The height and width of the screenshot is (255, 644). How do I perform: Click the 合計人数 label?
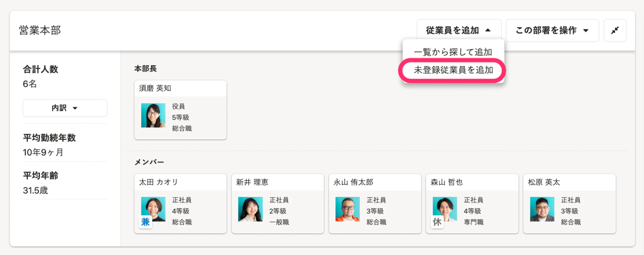(41, 69)
